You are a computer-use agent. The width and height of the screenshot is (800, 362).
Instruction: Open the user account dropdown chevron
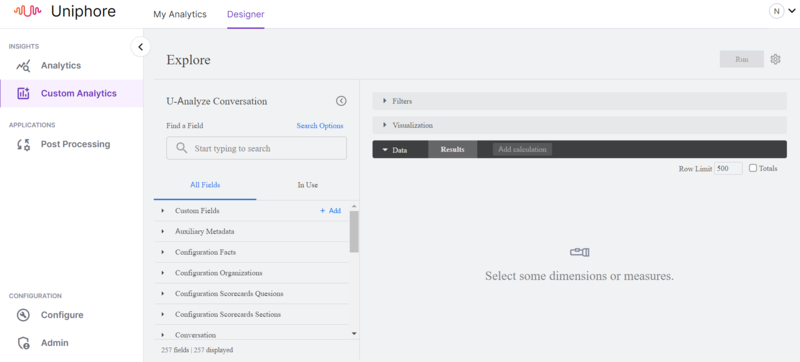tap(792, 11)
